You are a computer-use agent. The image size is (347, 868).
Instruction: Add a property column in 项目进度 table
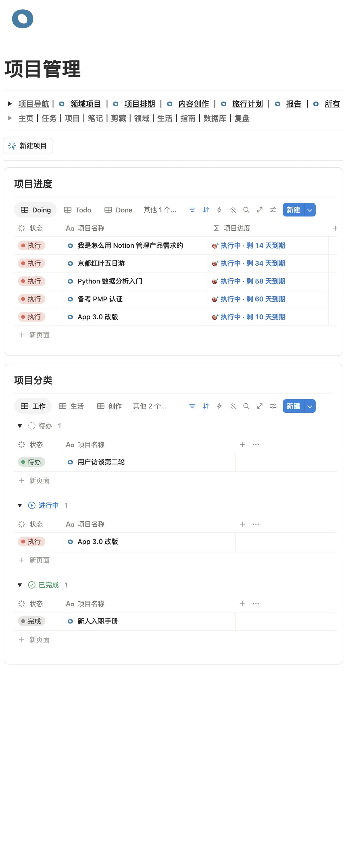(x=335, y=228)
